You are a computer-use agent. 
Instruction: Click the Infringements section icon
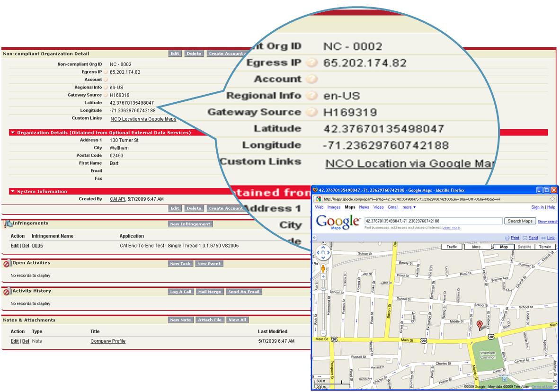coord(8,223)
